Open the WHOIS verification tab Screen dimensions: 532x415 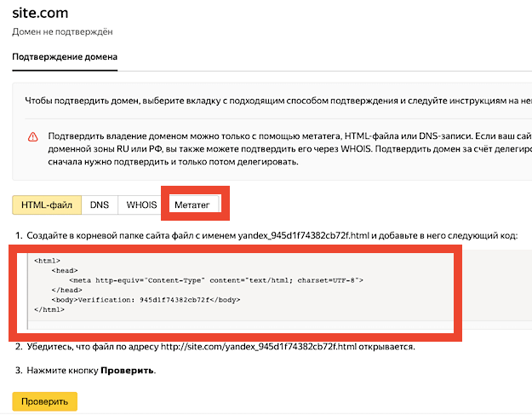[141, 205]
